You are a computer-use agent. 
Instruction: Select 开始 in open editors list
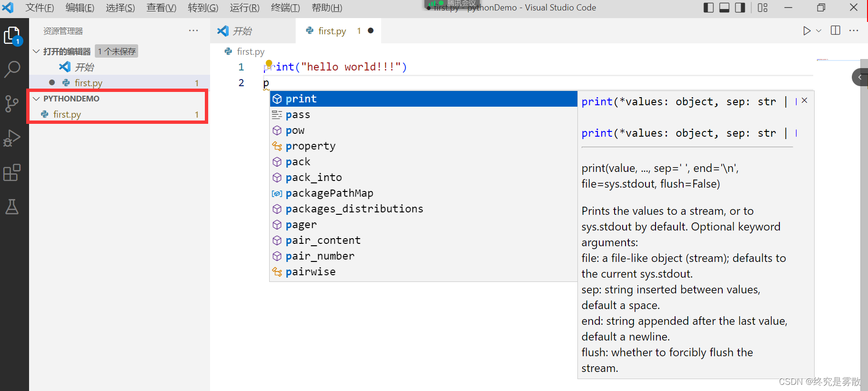[119, 67]
